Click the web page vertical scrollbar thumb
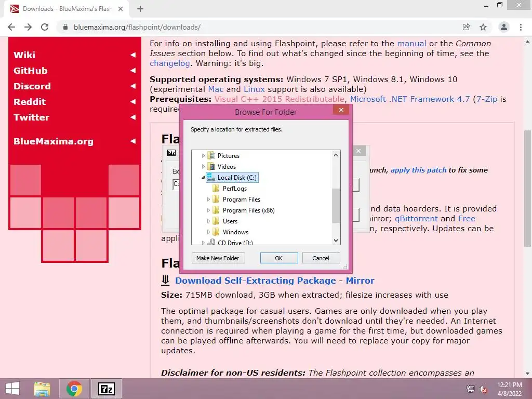The height and width of the screenshot is (399, 532). tap(528, 188)
